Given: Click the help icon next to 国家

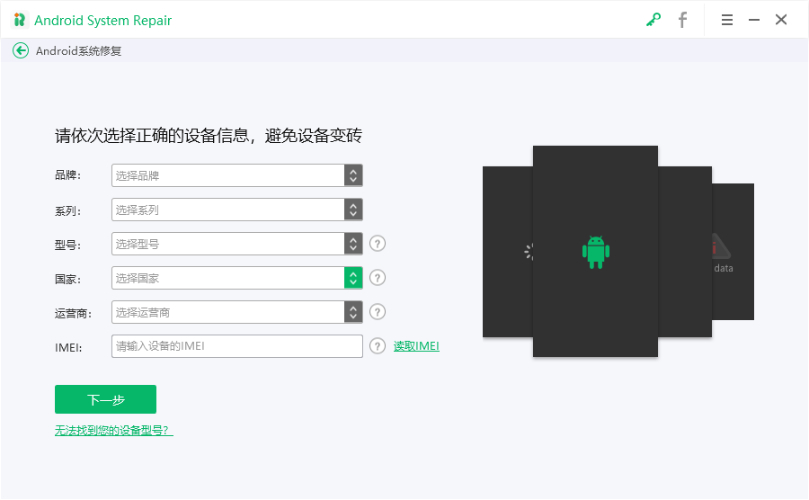Looking at the screenshot, I should click(x=377, y=278).
